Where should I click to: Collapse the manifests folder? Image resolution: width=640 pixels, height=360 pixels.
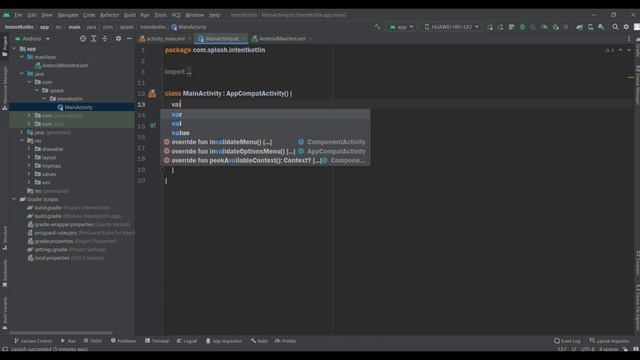point(22,57)
